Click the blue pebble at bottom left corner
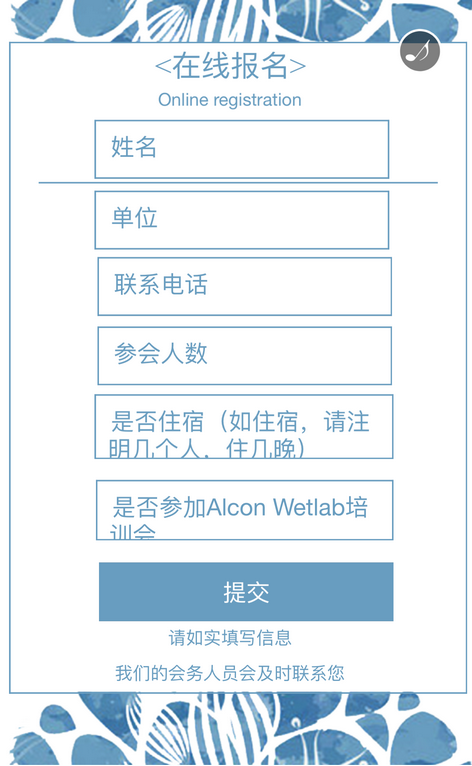This screenshot has height=766, width=472. coord(29,747)
